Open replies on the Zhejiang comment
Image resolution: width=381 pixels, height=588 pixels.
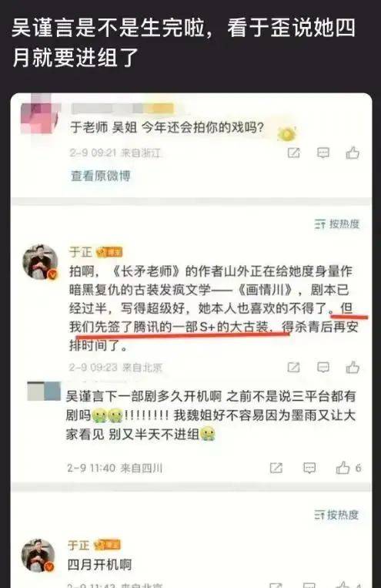[323, 153]
